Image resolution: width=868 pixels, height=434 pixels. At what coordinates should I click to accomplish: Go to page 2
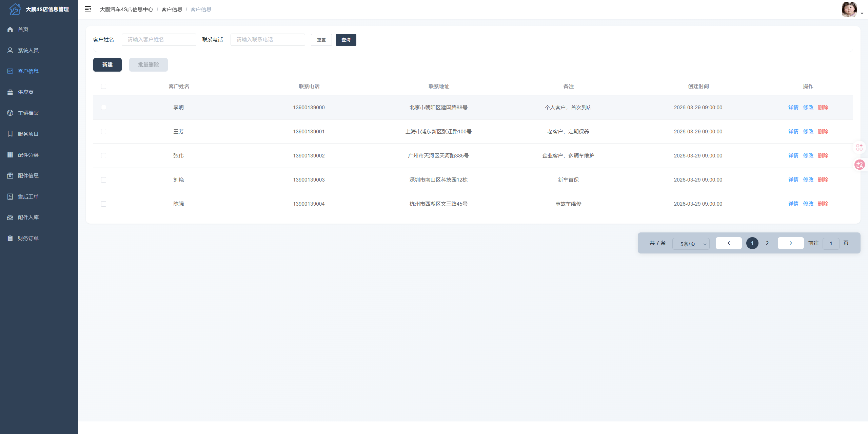click(x=767, y=243)
